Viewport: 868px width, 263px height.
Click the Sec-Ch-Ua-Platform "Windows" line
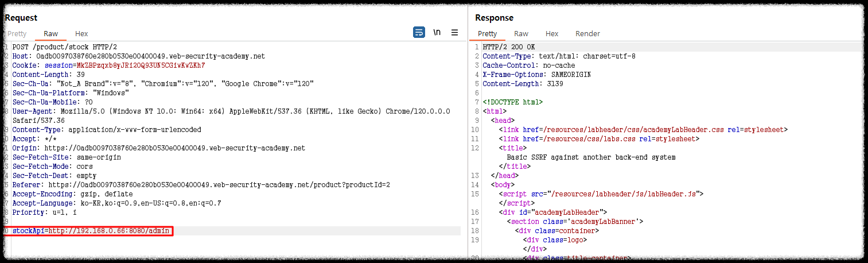click(71, 93)
